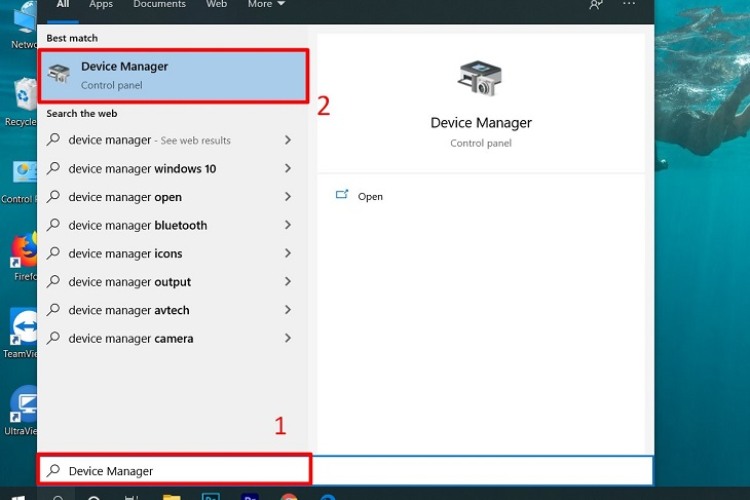Open Device Manager best match result

172,76
